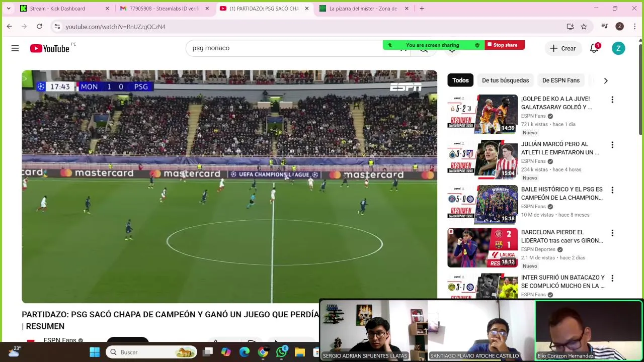Go to the YouTube home logo
Screen dimensions: 644x362
coord(49,48)
